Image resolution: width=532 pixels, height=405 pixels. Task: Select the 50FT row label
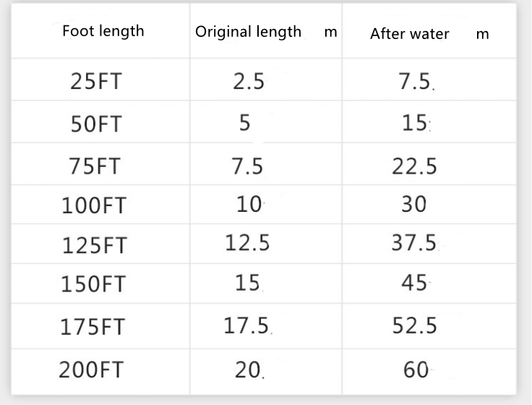tap(96, 124)
